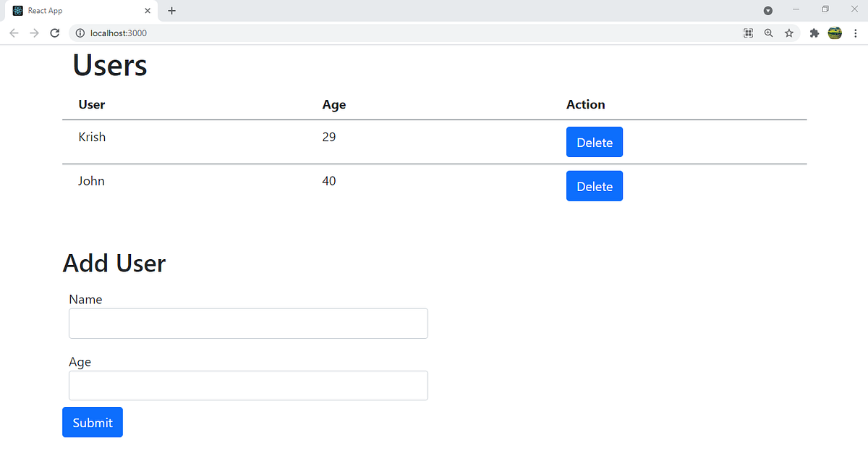
Task: Select the React App tab
Action: pyautogui.click(x=72, y=11)
